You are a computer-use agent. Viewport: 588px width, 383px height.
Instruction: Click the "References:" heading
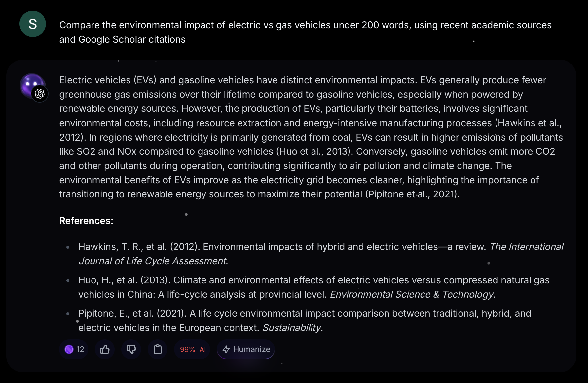[86, 221]
